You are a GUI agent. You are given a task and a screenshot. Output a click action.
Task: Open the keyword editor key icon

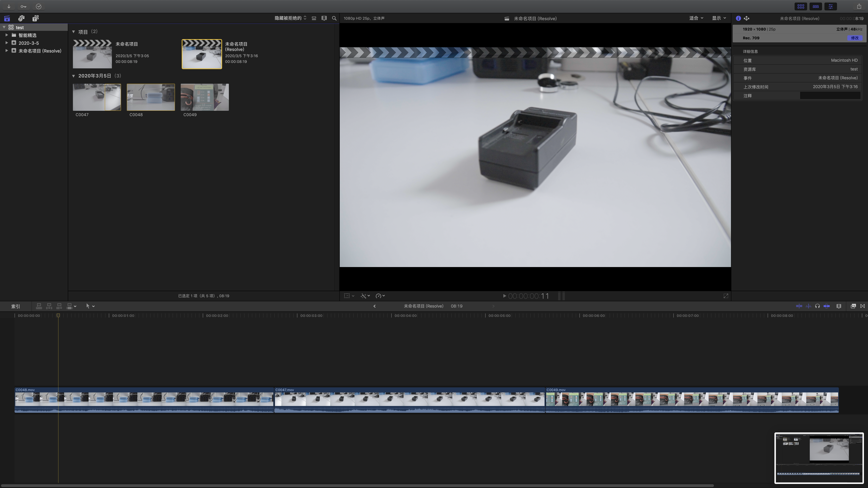[x=23, y=6]
